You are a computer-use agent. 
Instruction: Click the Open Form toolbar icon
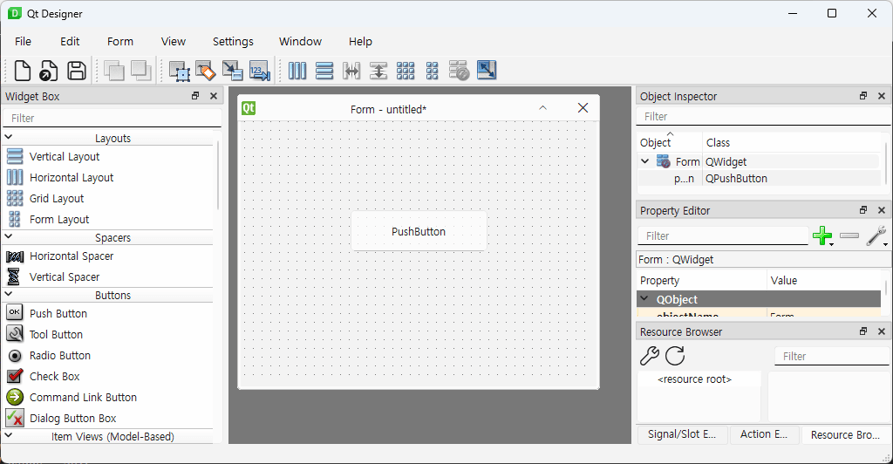(x=48, y=71)
